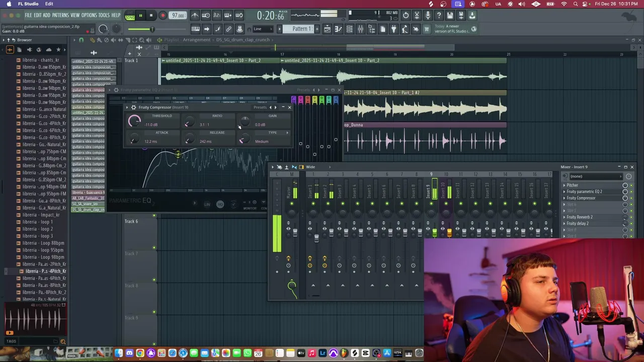Open Playlist snap magnet options
Image resolution: width=644 pixels, height=362 pixels.
pyautogui.click(x=82, y=40)
